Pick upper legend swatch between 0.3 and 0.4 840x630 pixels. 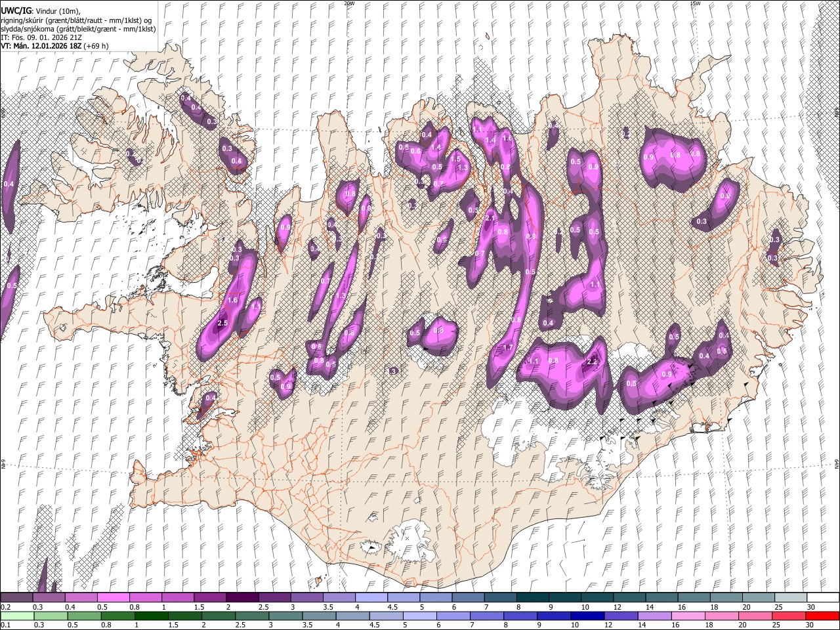[49, 598]
